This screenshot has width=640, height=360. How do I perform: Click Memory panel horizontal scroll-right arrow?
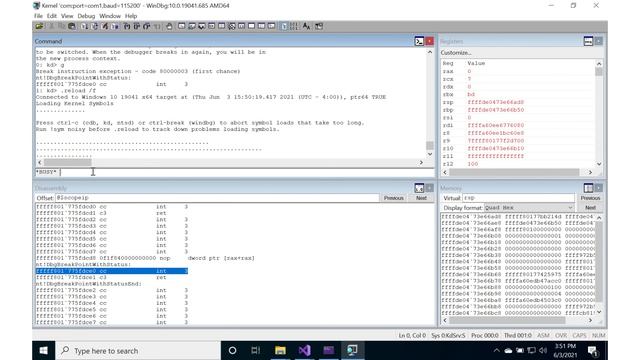590,321
